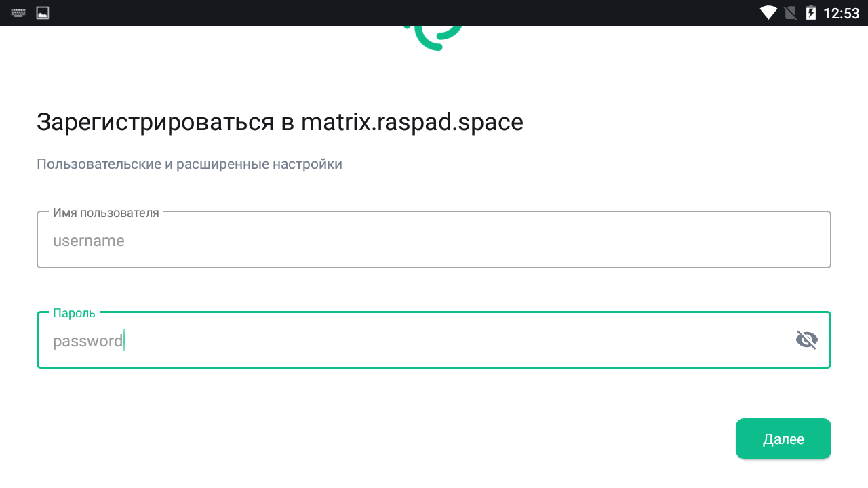Tap the 12:53 clock in status bar
The width and height of the screenshot is (868, 488).
pos(841,13)
